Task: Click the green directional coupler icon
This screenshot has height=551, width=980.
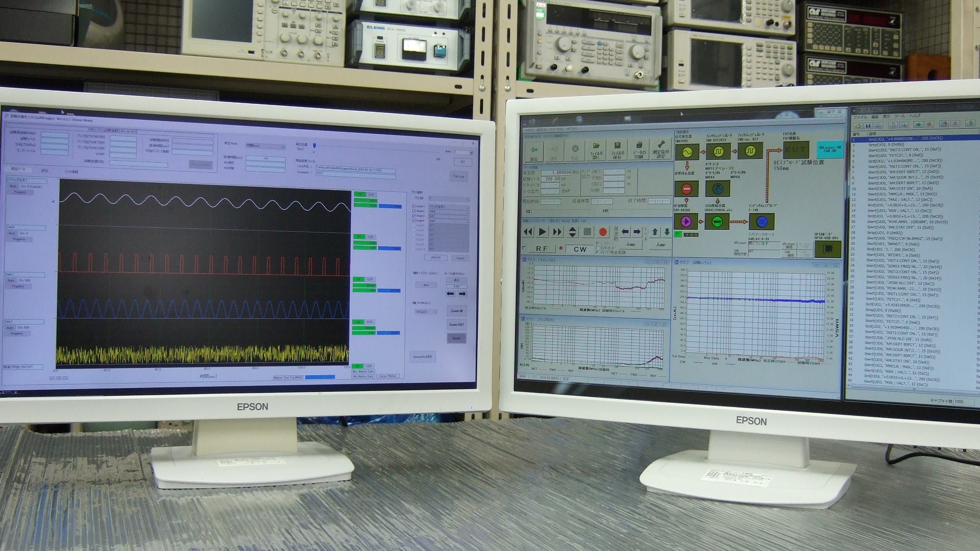Action: [717, 222]
